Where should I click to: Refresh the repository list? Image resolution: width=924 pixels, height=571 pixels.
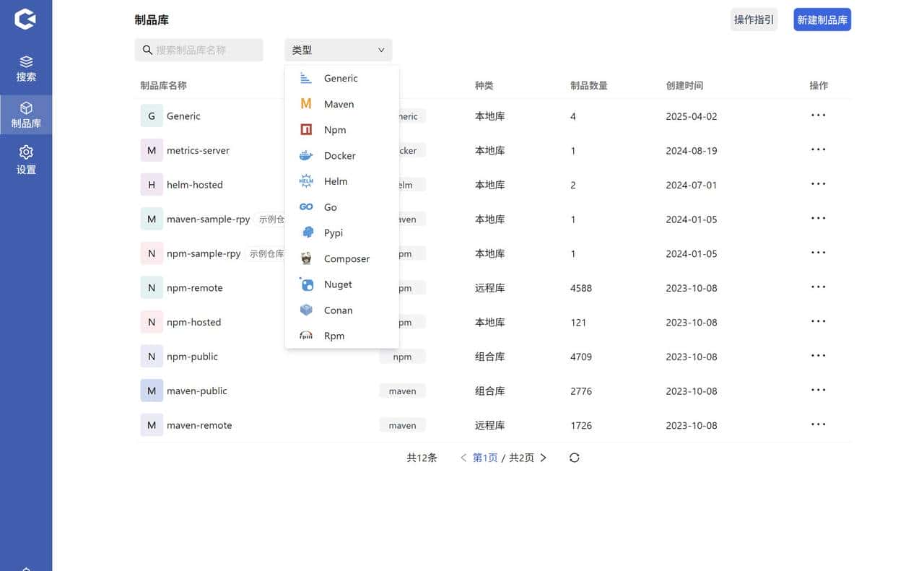click(574, 457)
